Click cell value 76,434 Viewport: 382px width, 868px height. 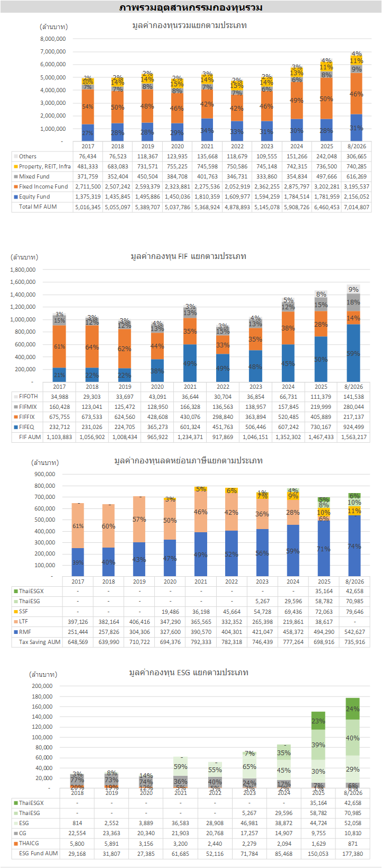click(88, 157)
